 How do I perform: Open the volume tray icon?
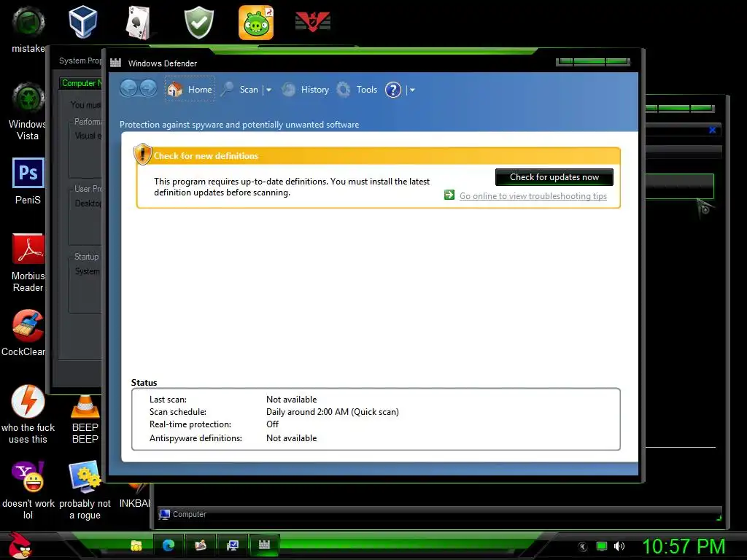tap(619, 546)
